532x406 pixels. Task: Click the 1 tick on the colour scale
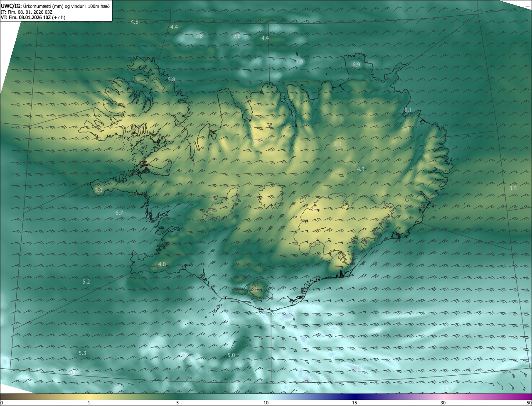click(89, 403)
